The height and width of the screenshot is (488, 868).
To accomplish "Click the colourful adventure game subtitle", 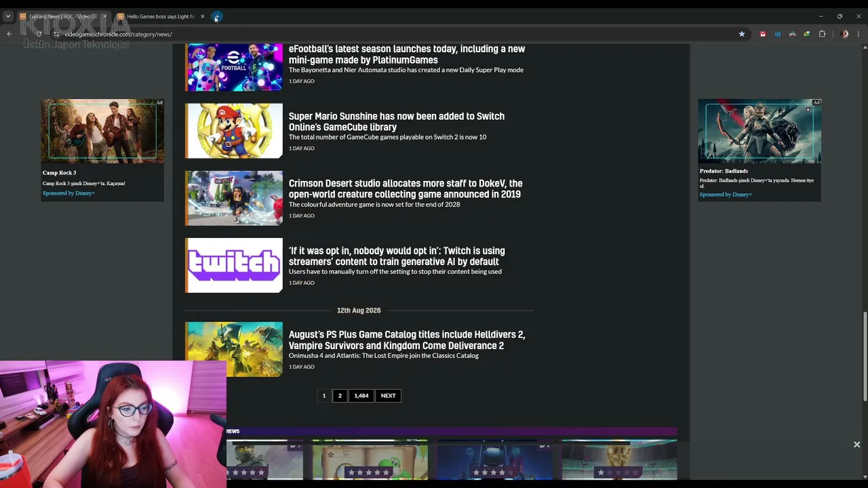I will point(374,204).
